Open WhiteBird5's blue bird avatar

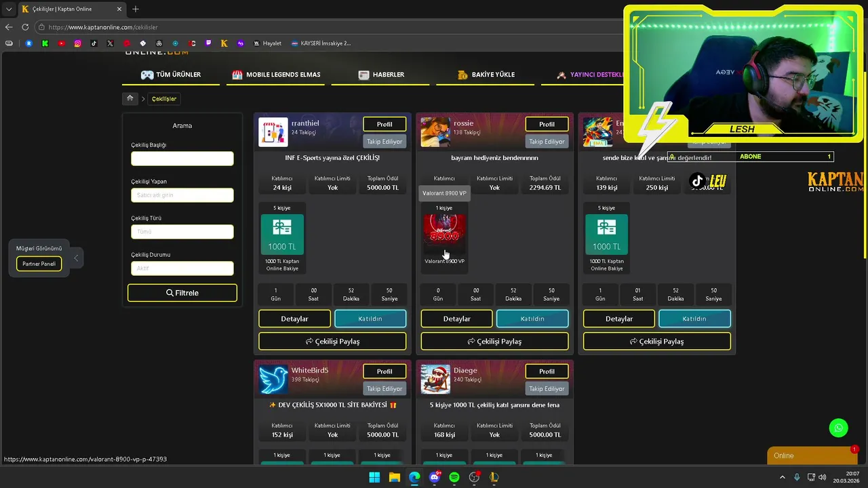(273, 380)
